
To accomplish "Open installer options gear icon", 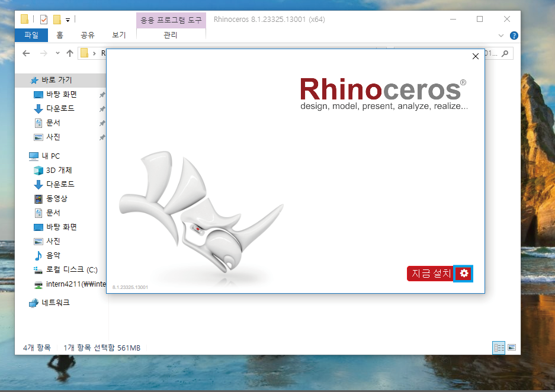I will tap(463, 274).
